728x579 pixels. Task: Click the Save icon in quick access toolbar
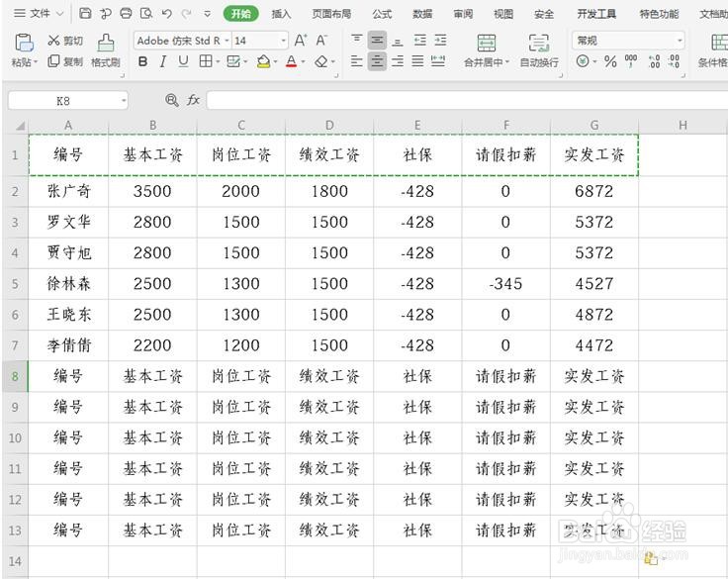tap(85, 14)
